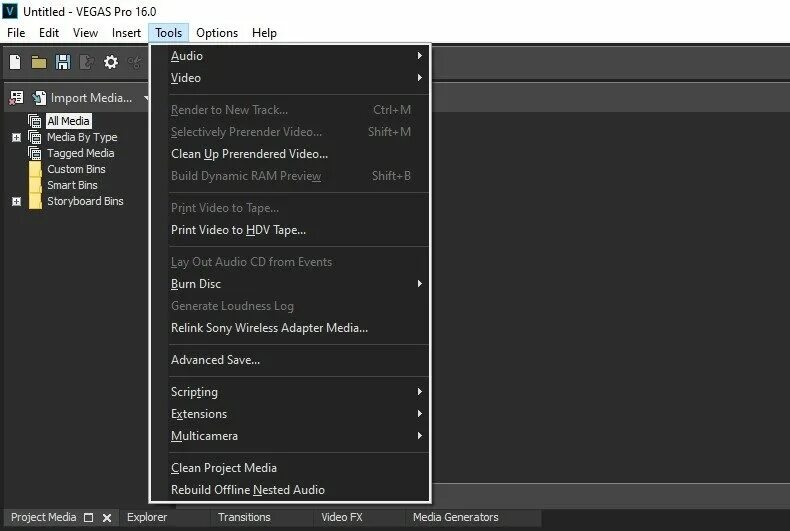Click the All Media bin icon
790x531 pixels.
point(34,121)
